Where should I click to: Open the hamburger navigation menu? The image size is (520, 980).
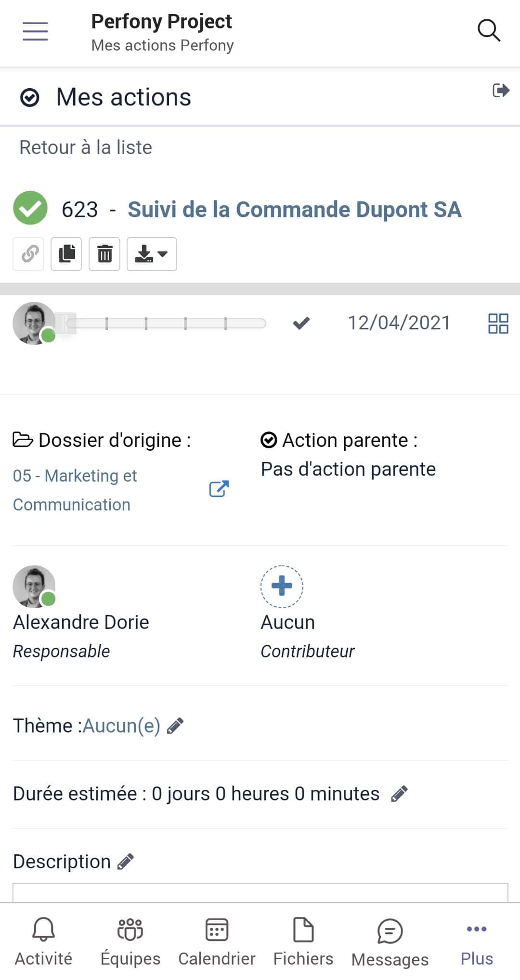pyautogui.click(x=35, y=31)
